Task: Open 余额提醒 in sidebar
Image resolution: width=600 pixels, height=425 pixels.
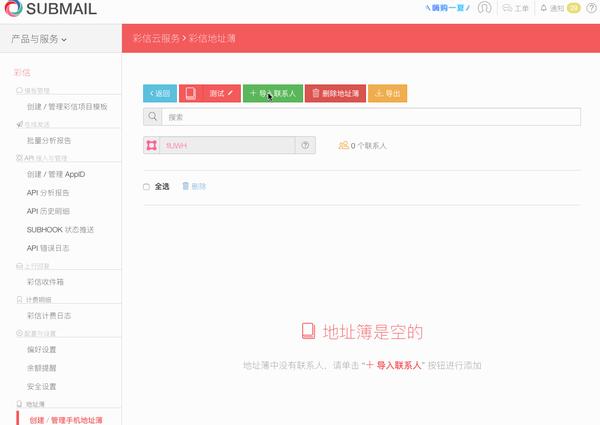Action: (41, 368)
